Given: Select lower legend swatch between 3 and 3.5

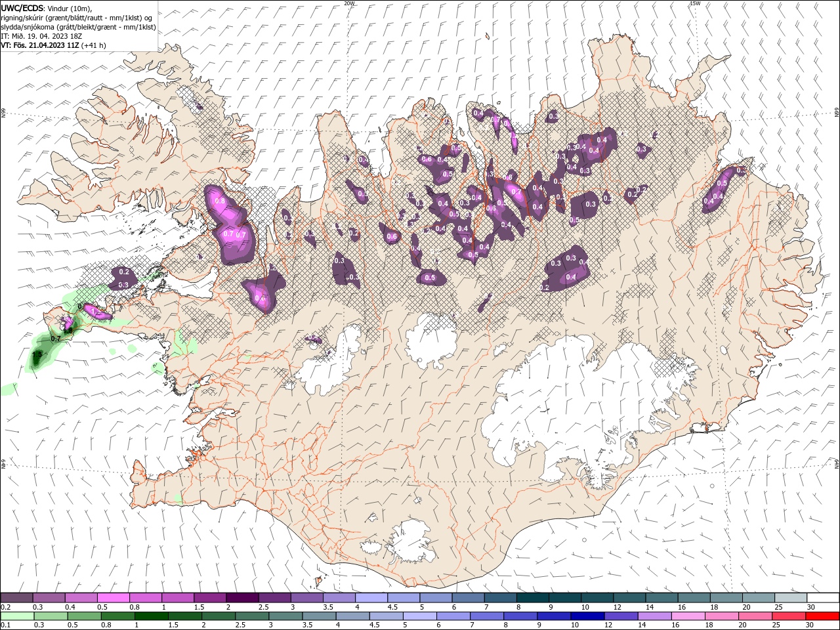Looking at the screenshot, I should tap(285, 616).
